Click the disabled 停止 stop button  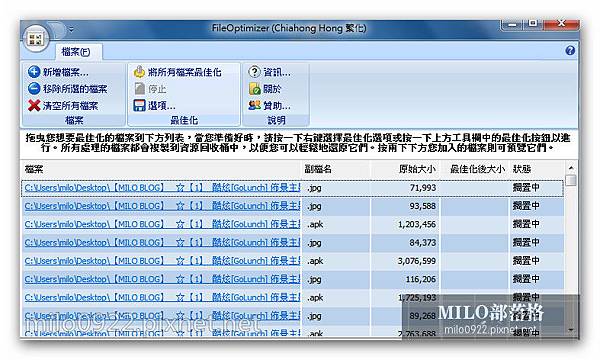tap(150, 89)
